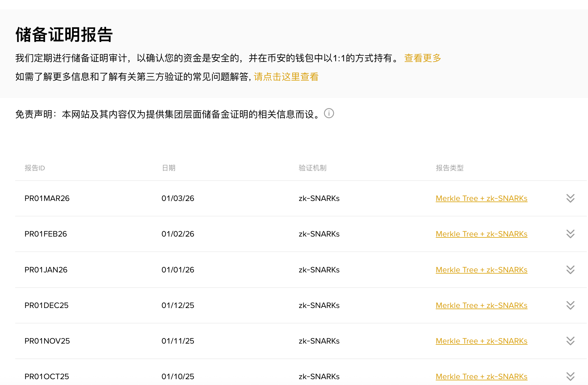
Task: Expand the PR01OCT25 report chevron
Action: 570,377
